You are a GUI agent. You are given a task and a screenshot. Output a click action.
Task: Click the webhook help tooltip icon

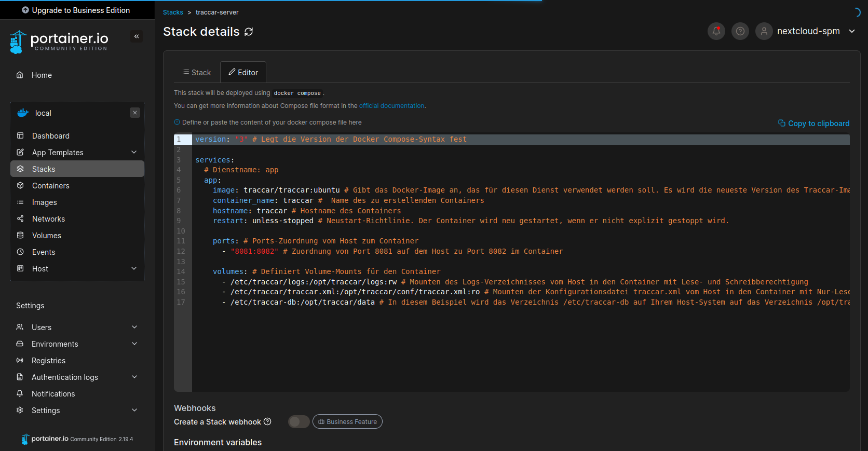[x=267, y=421]
